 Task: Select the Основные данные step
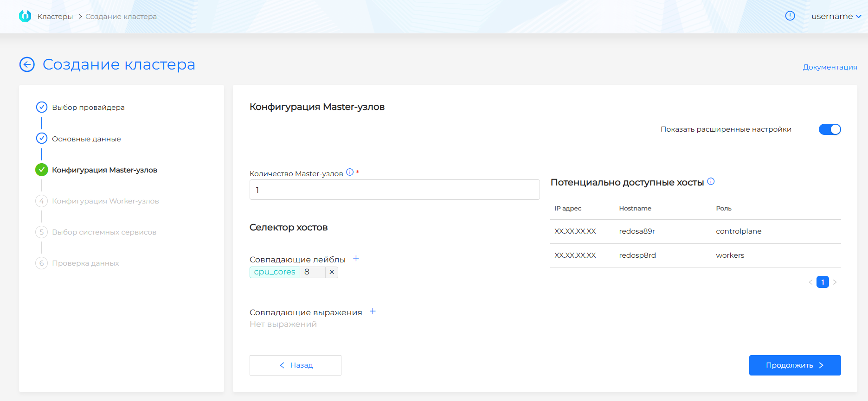(x=86, y=139)
